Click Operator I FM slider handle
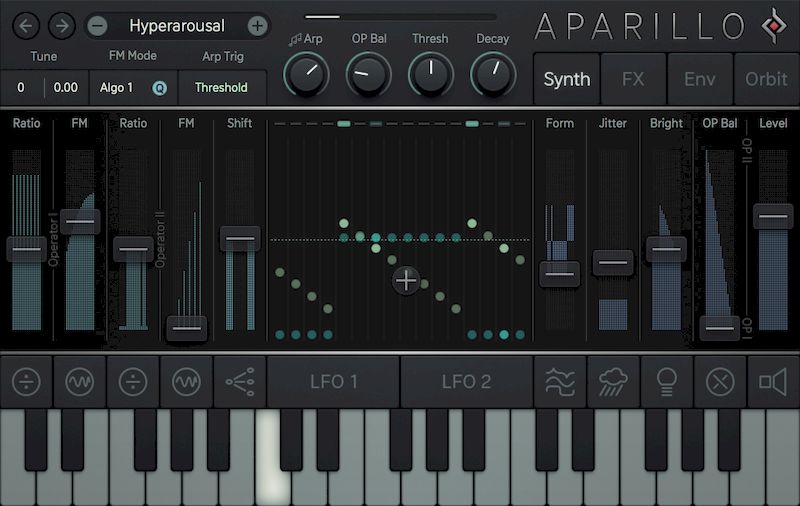This screenshot has height=506, width=800. (x=80, y=221)
